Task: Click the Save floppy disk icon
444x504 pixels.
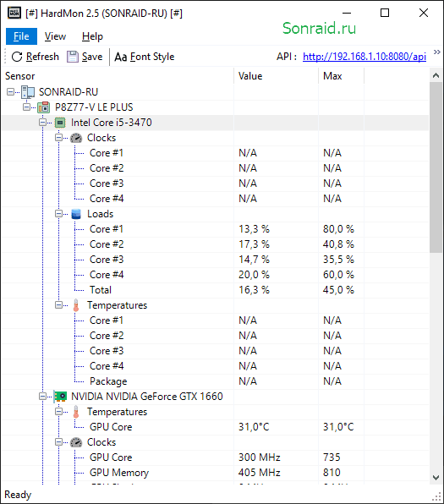Action: 73,57
